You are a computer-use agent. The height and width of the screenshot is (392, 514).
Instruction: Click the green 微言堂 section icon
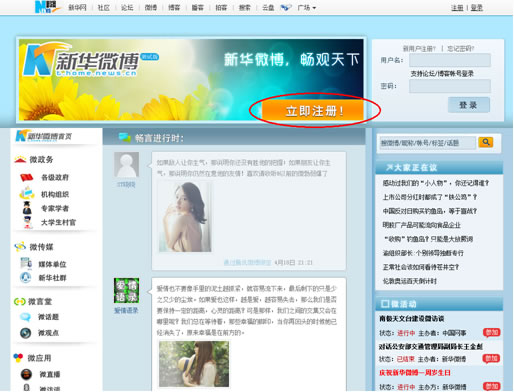[20, 302]
